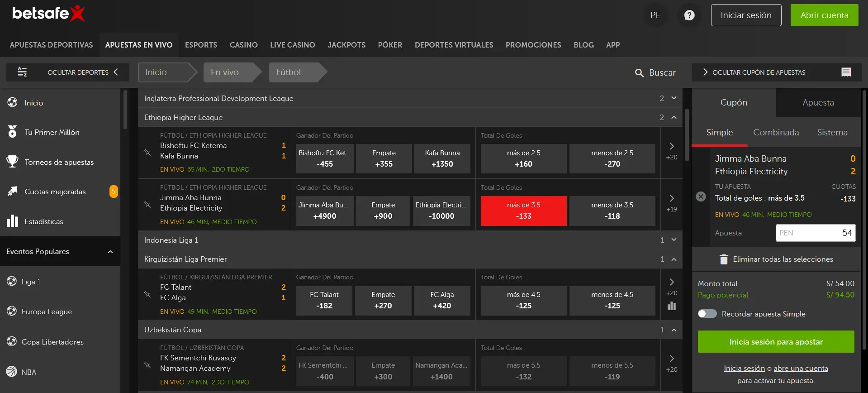Select FC Alga +420 odds

441,300
